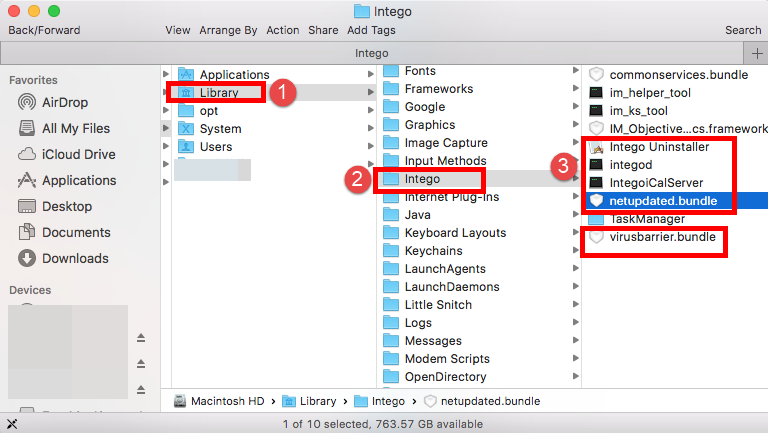Click the Desktop icon in Favorites

27,206
